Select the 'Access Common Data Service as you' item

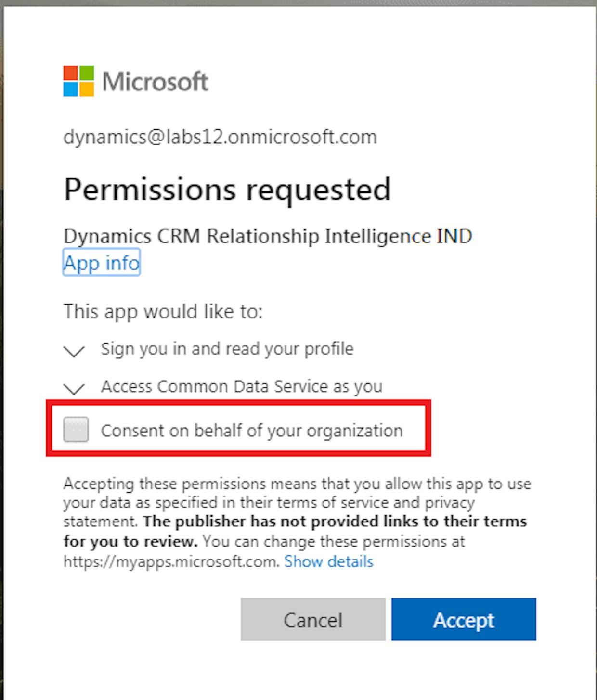pyautogui.click(x=242, y=386)
